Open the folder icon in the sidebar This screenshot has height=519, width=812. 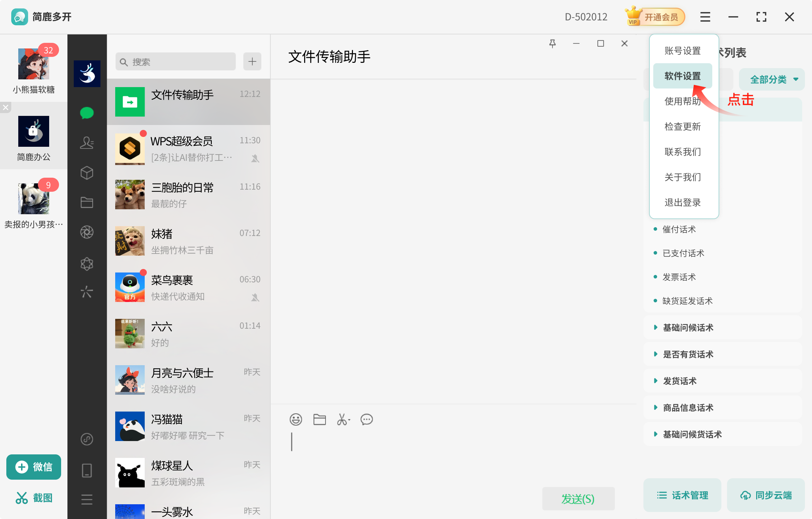tap(87, 202)
